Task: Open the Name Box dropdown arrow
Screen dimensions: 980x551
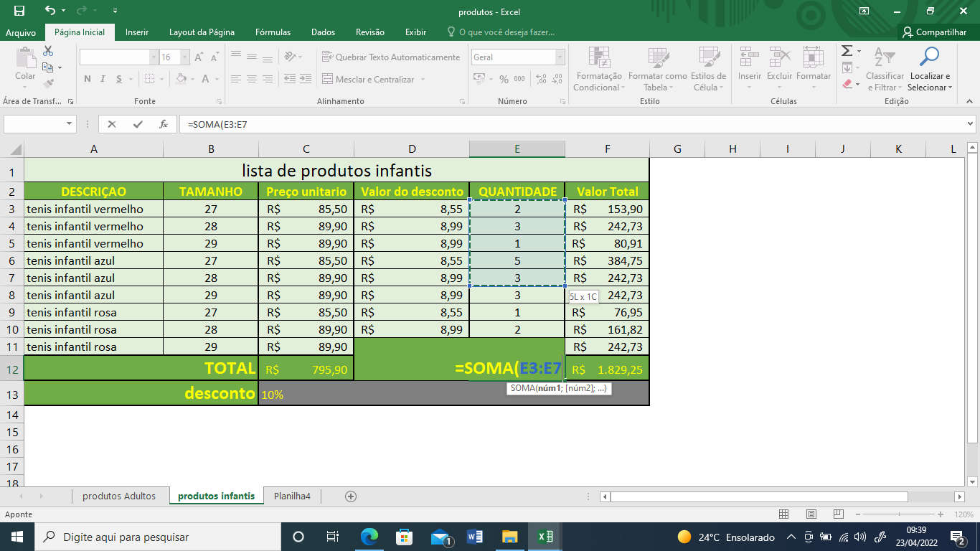Action: (70, 124)
